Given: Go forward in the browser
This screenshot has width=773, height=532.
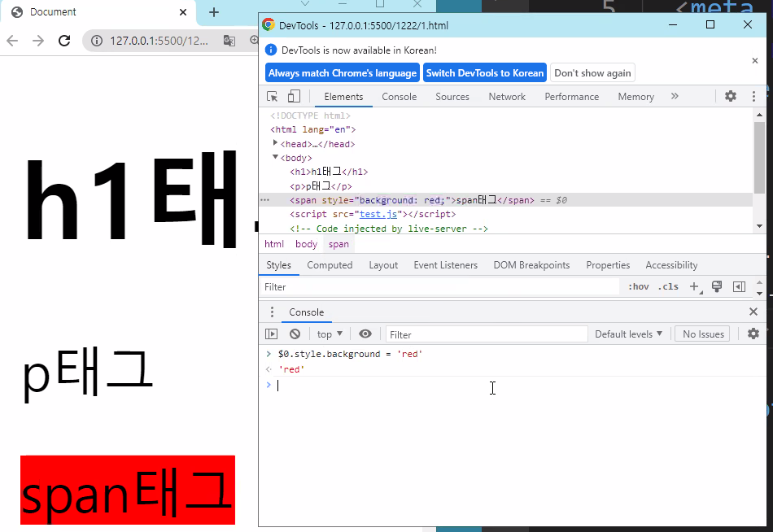Looking at the screenshot, I should (38, 41).
